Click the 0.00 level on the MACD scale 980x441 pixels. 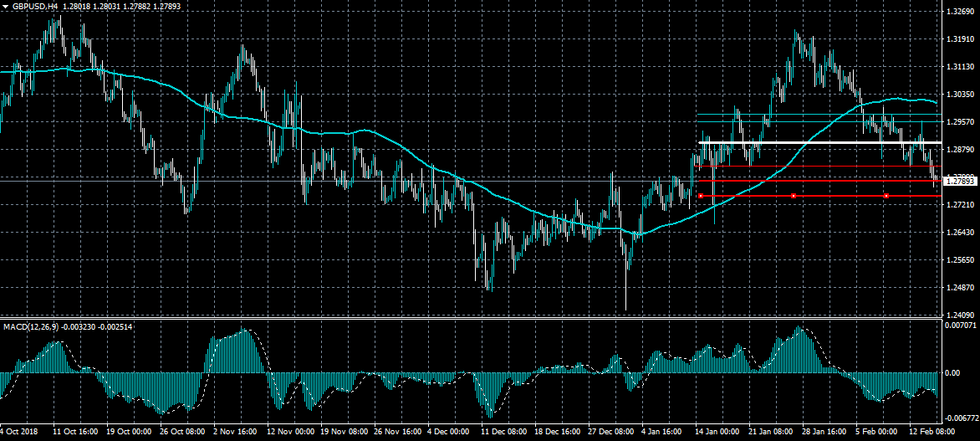coord(952,372)
